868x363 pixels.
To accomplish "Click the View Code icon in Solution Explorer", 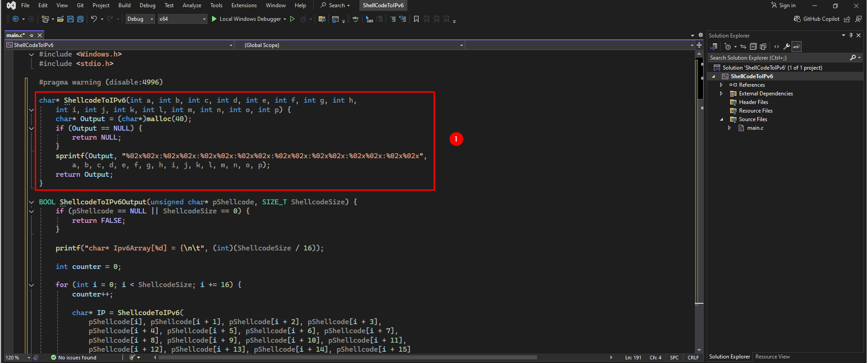I will tap(777, 47).
